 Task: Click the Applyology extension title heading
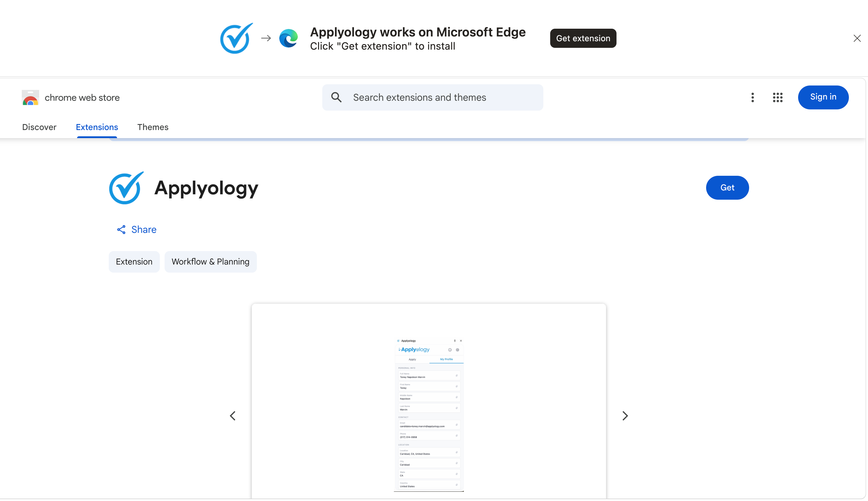(206, 188)
